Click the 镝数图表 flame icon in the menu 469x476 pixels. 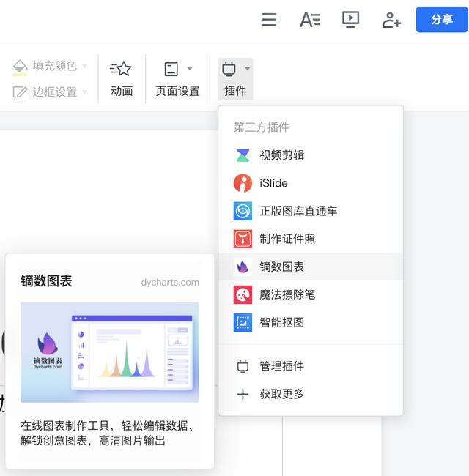click(x=243, y=267)
